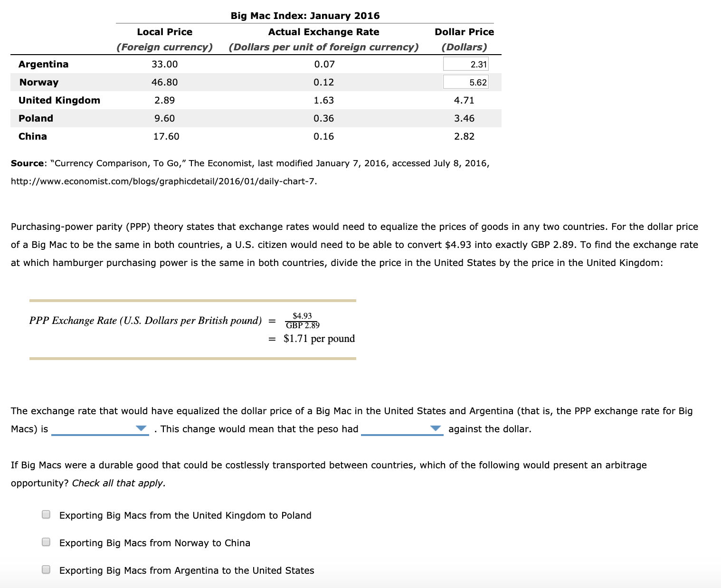Click China exchange rate 0.16

pyautogui.click(x=324, y=136)
